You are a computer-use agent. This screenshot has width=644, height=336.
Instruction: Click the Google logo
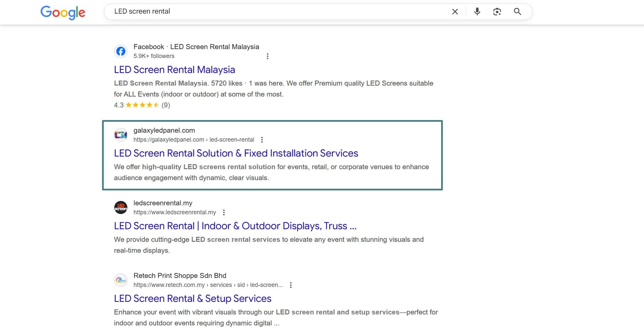pyautogui.click(x=63, y=12)
